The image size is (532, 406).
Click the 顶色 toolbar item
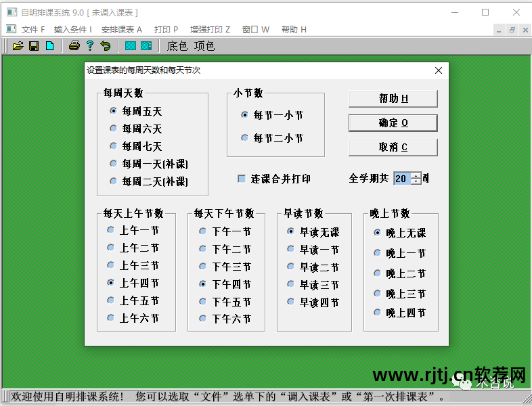point(204,46)
